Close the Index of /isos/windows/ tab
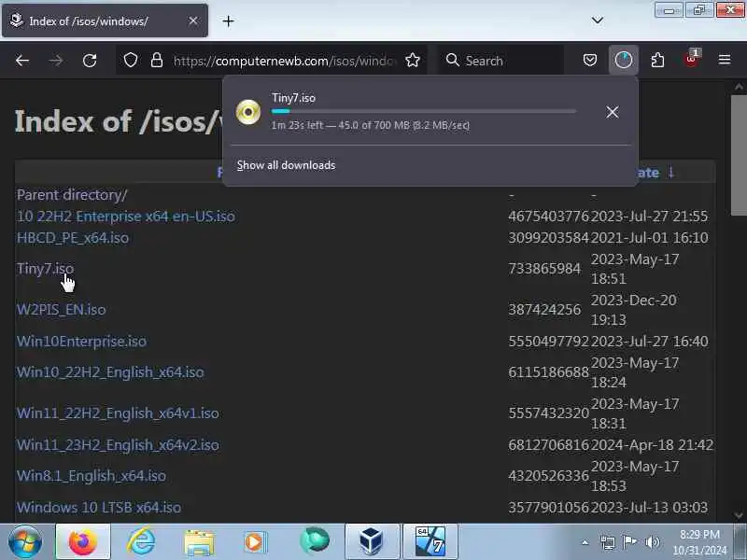The height and width of the screenshot is (560, 747). coord(193,21)
